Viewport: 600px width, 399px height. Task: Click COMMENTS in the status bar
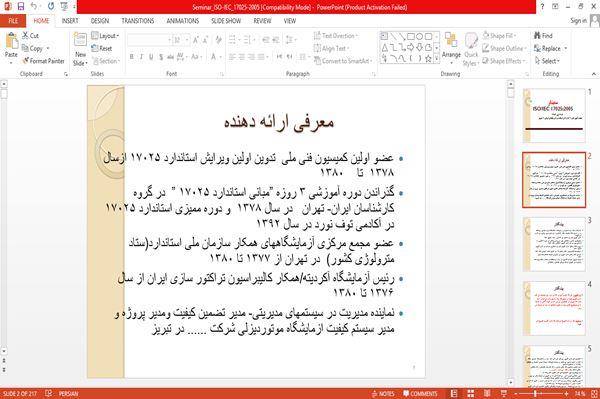coord(420,394)
